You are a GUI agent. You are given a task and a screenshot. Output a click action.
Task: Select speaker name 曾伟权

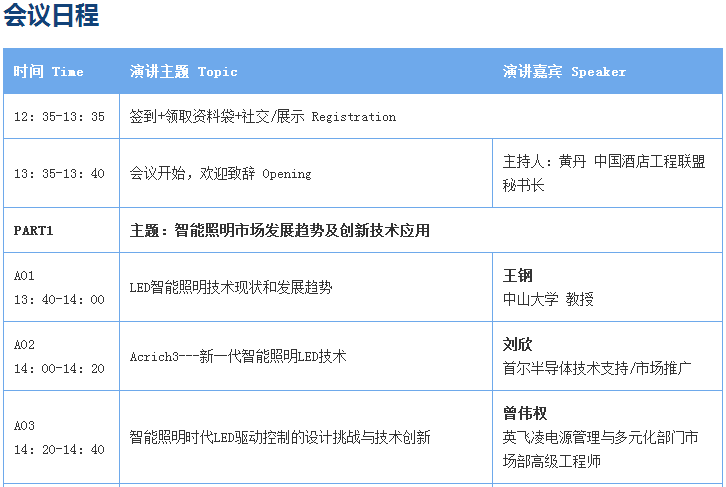525,414
